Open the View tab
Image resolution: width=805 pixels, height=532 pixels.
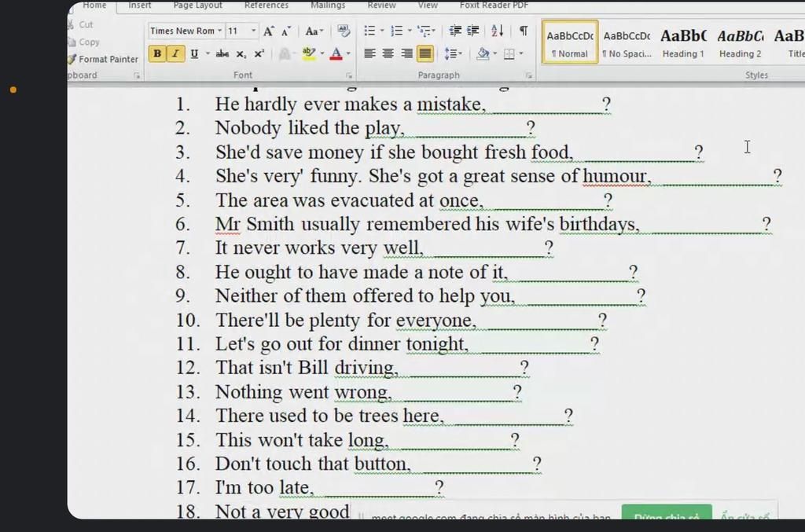(428, 6)
